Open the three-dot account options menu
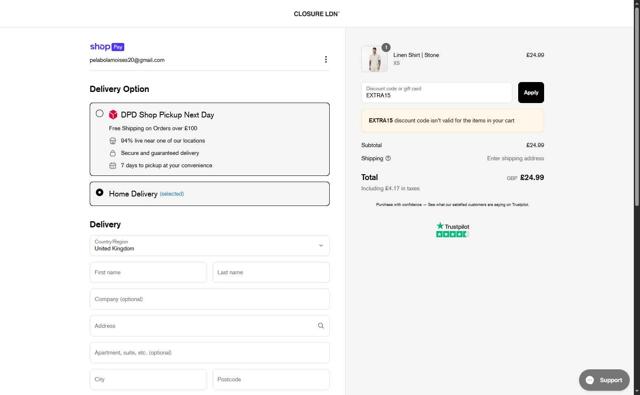The height and width of the screenshot is (395, 640). tap(326, 60)
